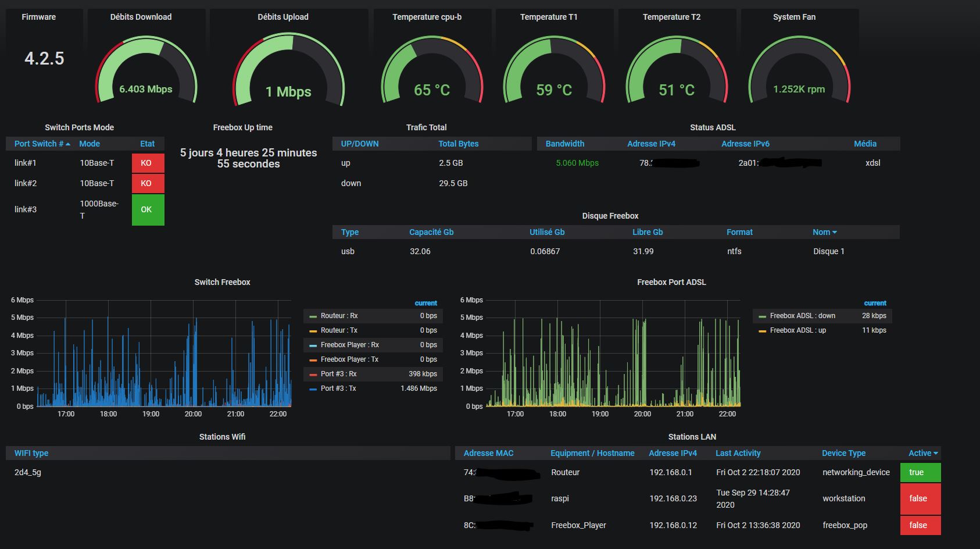Screen dimensions: 980x549
Task: Open the Switch Freebox panel title menu
Action: [x=222, y=282]
